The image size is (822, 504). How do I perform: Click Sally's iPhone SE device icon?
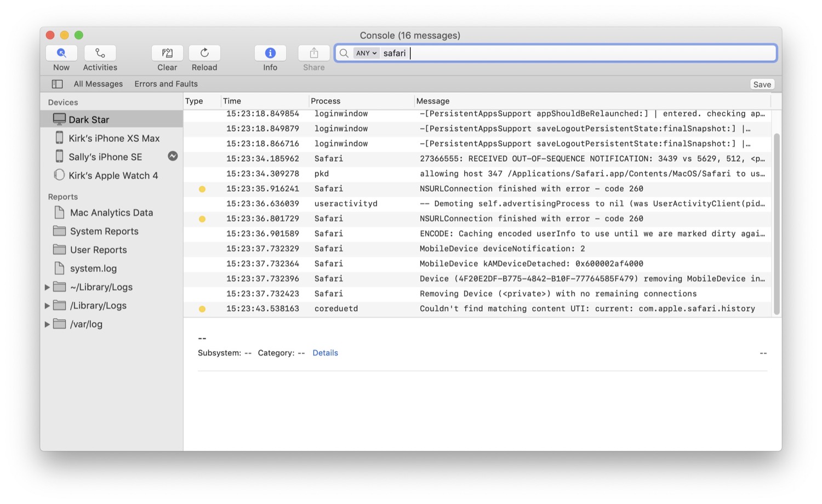tap(59, 156)
